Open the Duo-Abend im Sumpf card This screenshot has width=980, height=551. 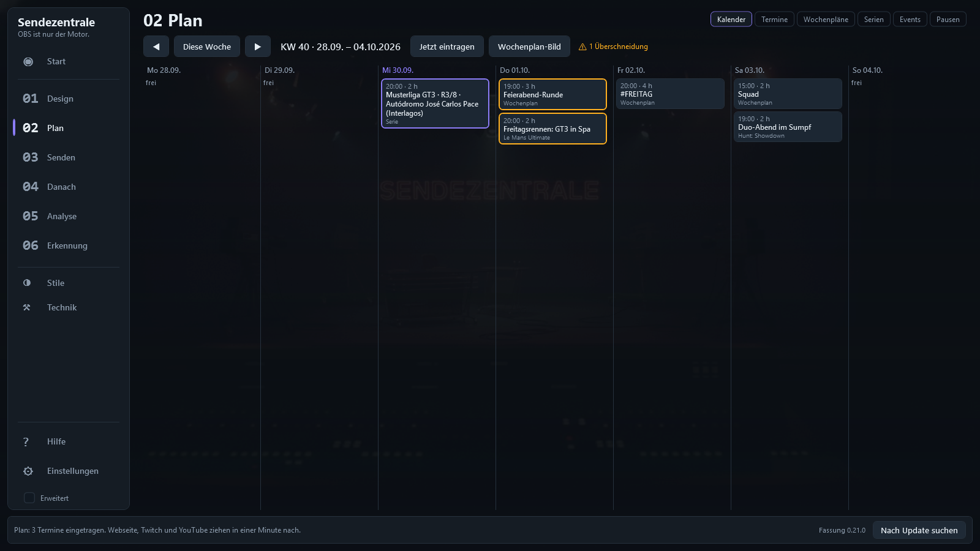point(788,127)
